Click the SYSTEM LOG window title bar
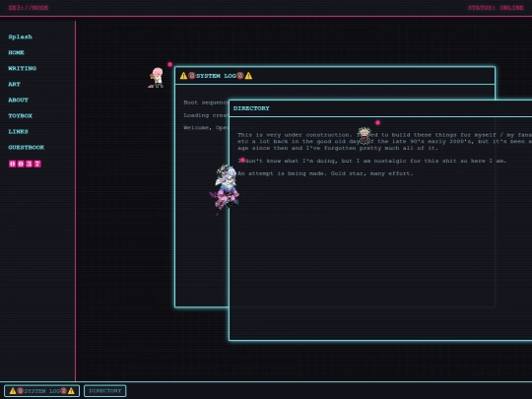Viewport: 532px width, 399px height. click(335, 76)
